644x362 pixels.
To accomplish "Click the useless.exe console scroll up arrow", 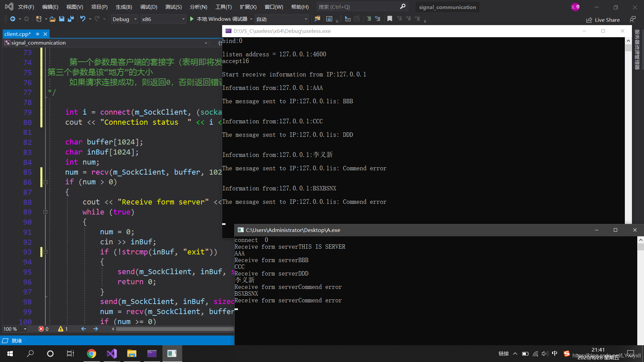I will pyautogui.click(x=628, y=41).
